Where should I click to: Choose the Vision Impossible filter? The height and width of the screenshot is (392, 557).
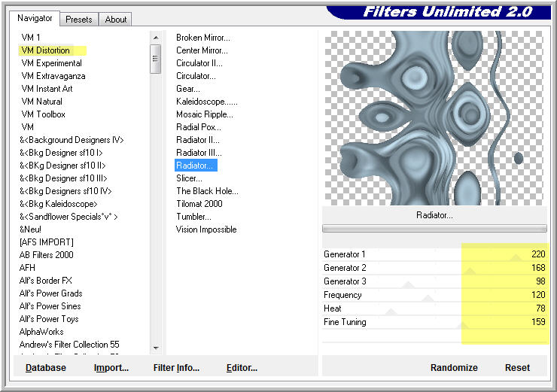(206, 229)
